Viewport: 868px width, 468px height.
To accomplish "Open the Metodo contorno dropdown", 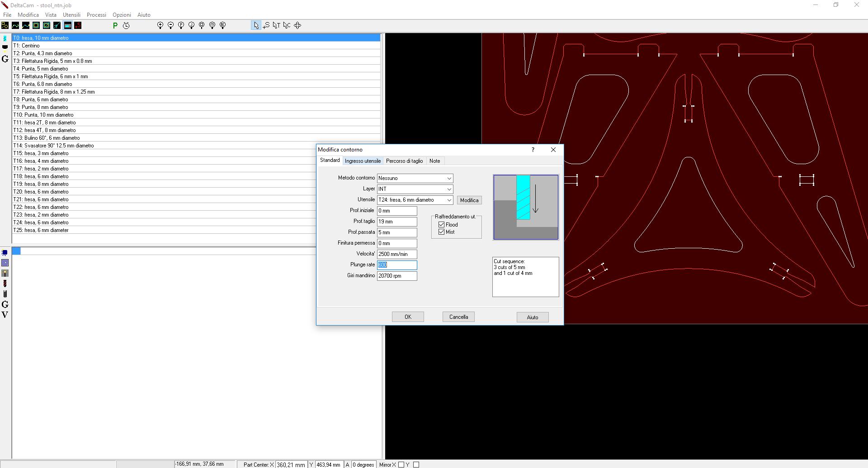I will (415, 178).
